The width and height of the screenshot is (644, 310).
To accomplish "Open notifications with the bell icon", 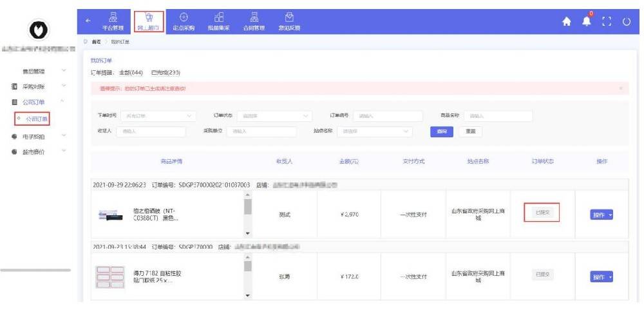I will [x=587, y=21].
